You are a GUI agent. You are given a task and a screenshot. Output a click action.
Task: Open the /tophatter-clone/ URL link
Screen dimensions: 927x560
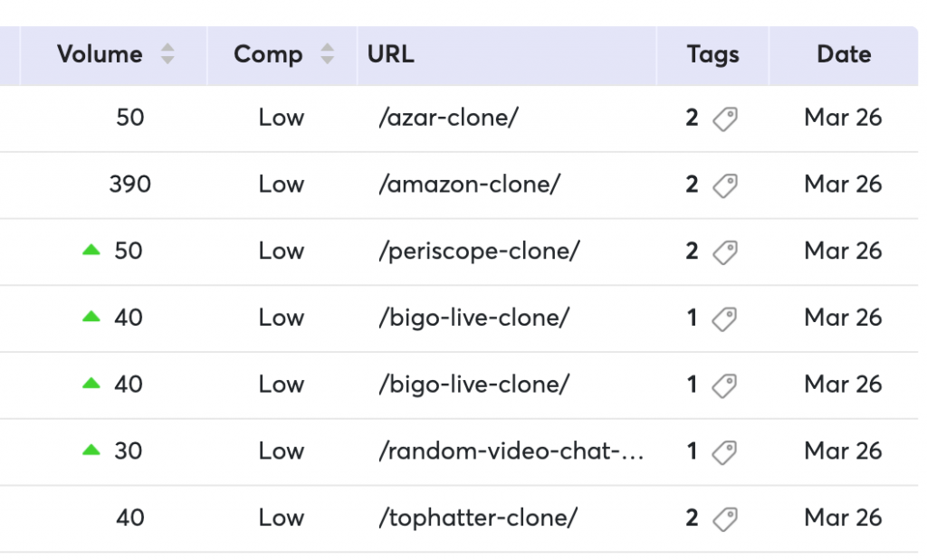478,518
